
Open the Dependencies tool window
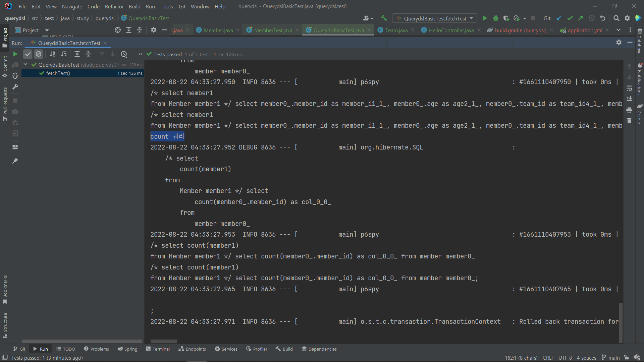coord(319,349)
